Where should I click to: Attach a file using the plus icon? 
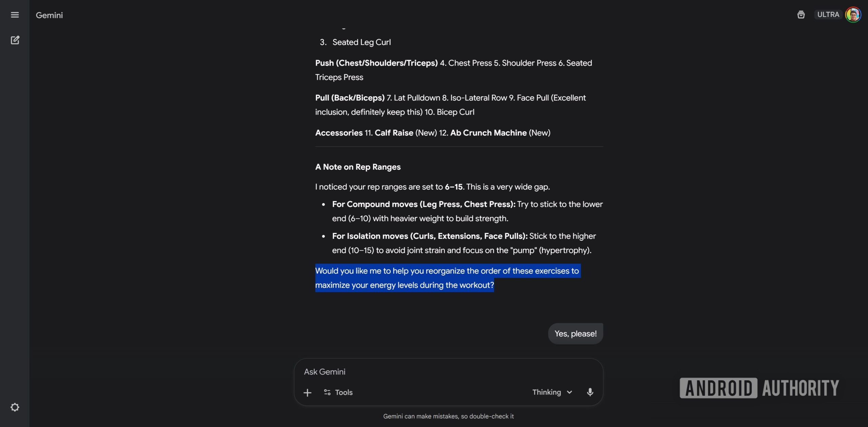coord(307,392)
